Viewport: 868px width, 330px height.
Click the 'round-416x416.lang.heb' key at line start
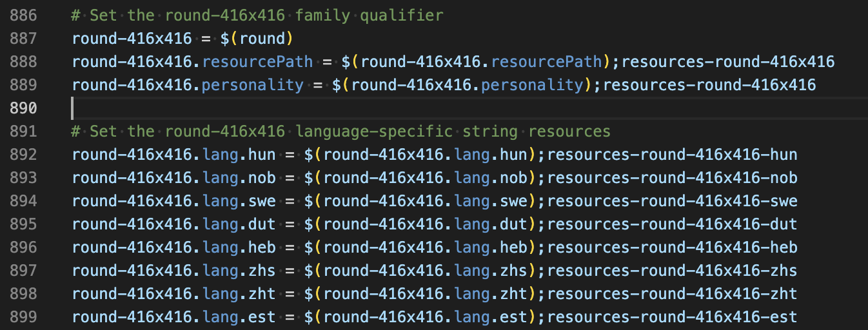(174, 247)
